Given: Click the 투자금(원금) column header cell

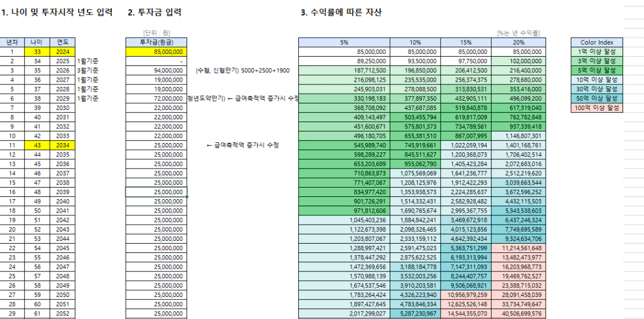Looking at the screenshot, I should pos(156,42).
